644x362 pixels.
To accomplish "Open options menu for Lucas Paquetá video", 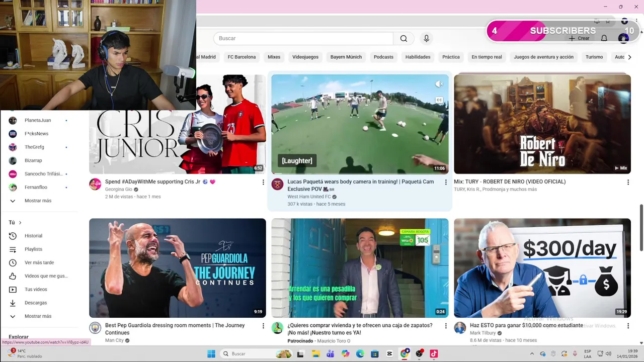I will coord(445,182).
